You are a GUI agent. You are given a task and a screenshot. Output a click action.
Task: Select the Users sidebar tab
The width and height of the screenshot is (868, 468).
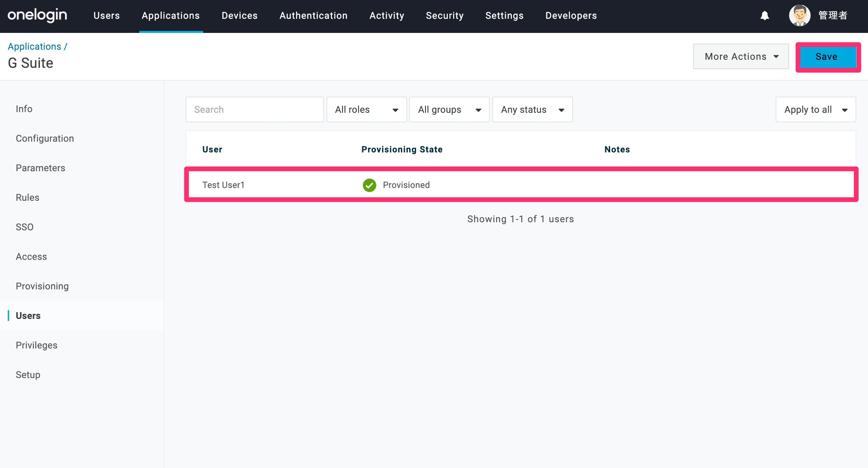(28, 316)
